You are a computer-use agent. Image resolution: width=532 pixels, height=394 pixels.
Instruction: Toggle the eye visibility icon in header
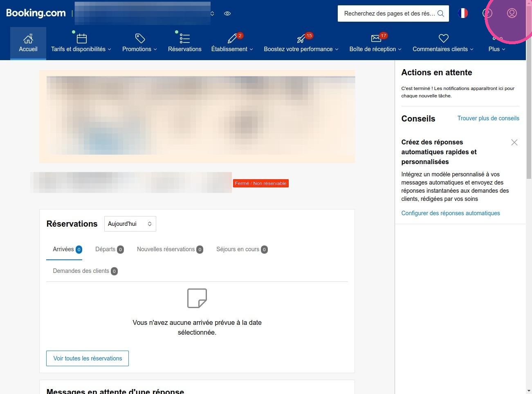pyautogui.click(x=227, y=14)
